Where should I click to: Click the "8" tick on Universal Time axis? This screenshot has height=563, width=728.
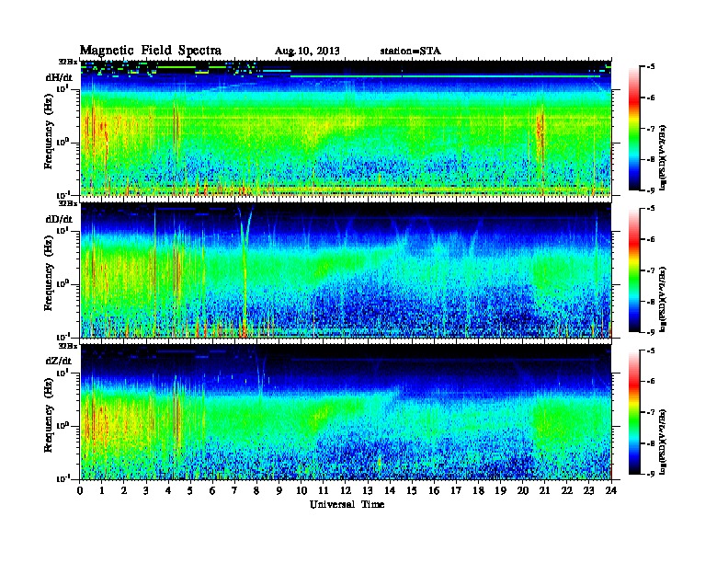256,490
